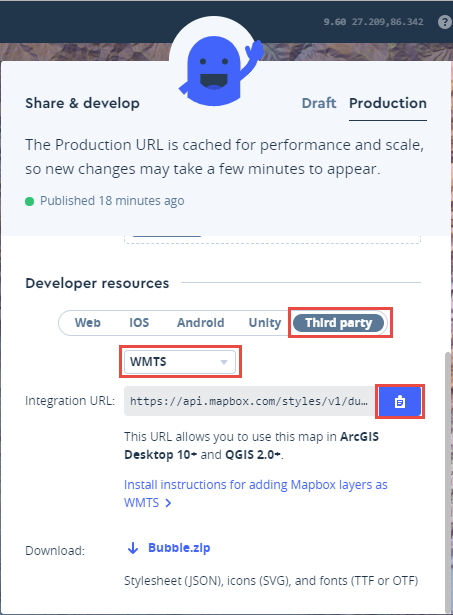Select the Web developer resource tab
The width and height of the screenshot is (453, 615).
tap(88, 323)
